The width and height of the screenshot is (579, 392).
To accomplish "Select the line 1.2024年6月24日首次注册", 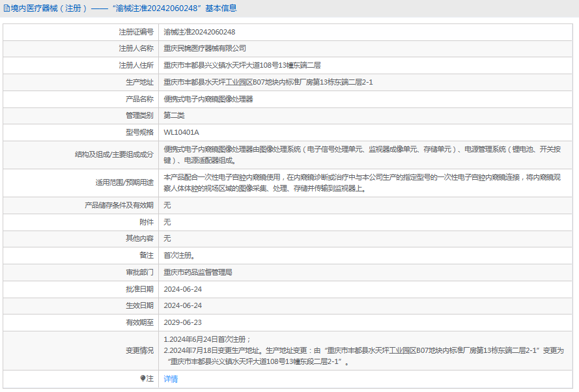I will point(207,339).
